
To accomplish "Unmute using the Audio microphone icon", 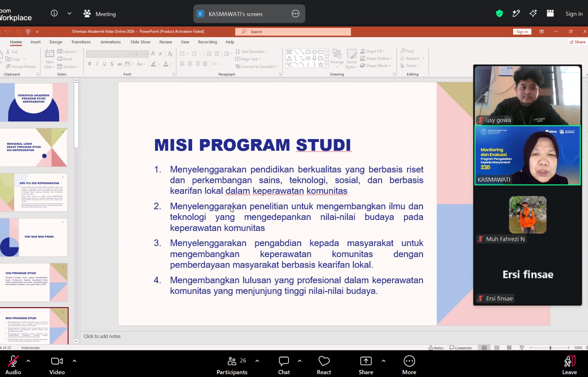I will [x=13, y=361].
